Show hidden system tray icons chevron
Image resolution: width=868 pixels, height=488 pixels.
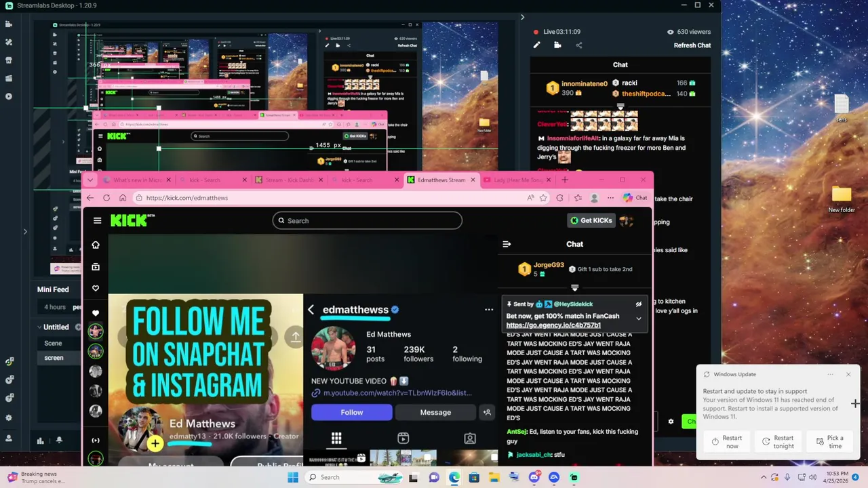[x=764, y=477]
